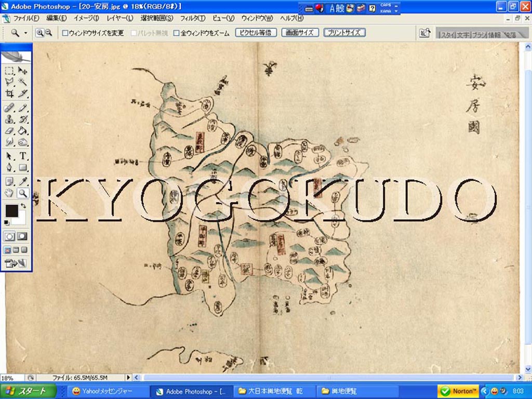
Task: Open the ビュー(V) menu
Action: (x=223, y=18)
